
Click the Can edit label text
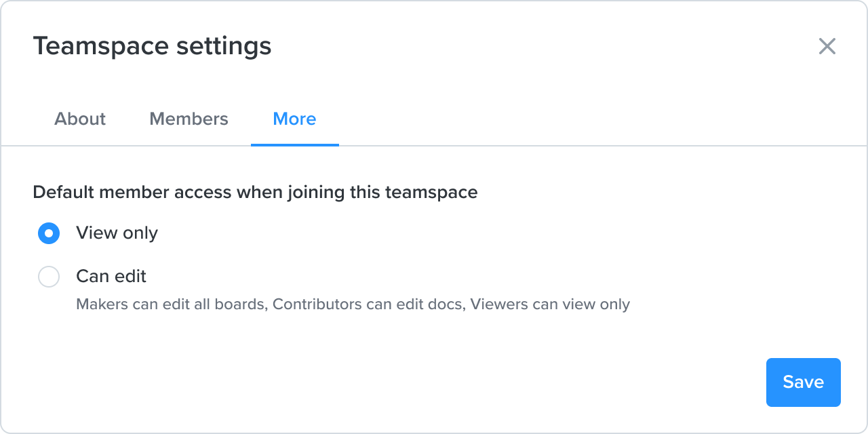tap(111, 276)
